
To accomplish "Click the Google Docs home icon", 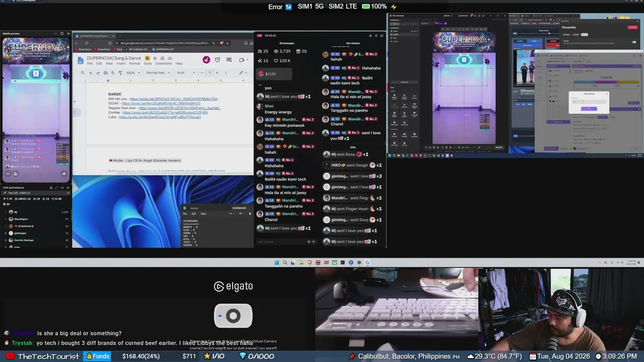I will (x=80, y=60).
